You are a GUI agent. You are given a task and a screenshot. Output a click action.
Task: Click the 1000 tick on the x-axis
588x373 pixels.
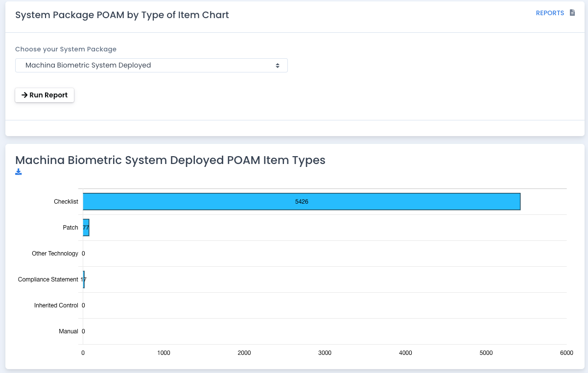point(164,353)
